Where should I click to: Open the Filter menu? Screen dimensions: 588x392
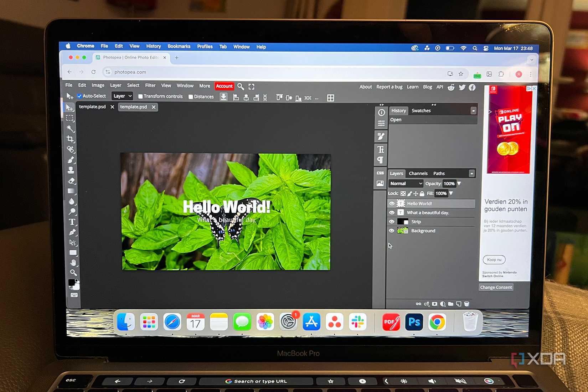coord(150,86)
